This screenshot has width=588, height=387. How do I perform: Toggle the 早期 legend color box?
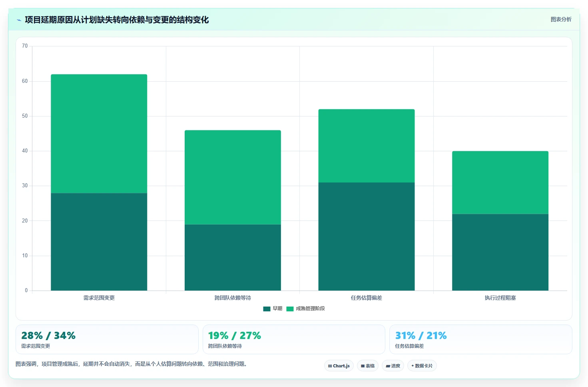click(267, 309)
